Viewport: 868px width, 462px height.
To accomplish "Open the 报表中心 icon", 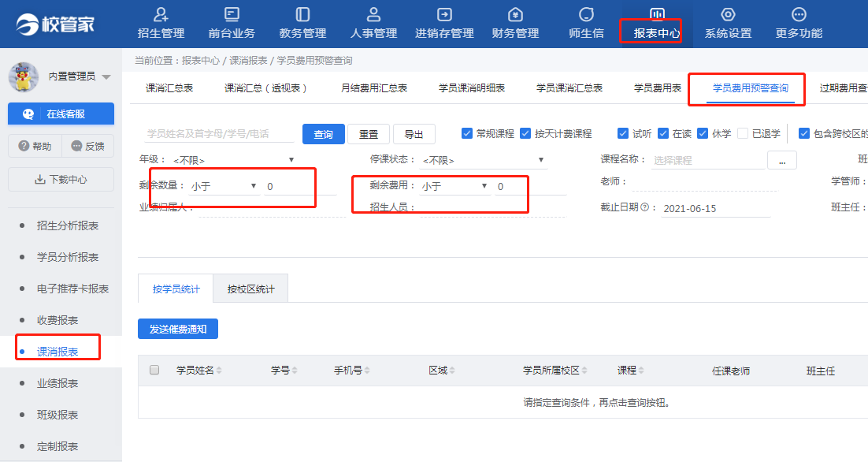I will pos(657,13).
